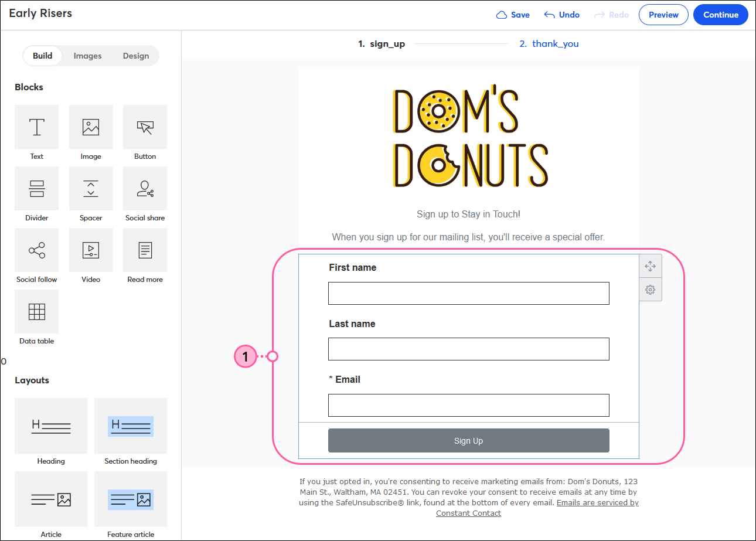Add a Data table block
Viewport: 756px width, 541px height.
pyautogui.click(x=36, y=312)
